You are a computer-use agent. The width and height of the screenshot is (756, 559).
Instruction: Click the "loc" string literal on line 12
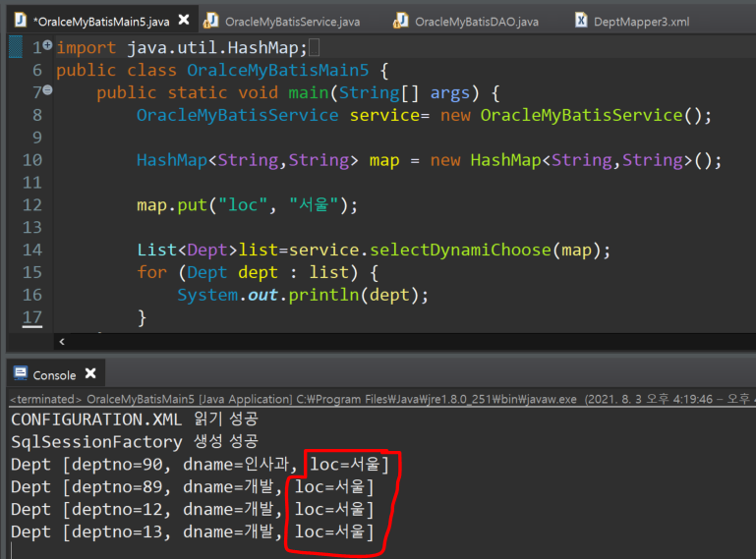tap(243, 205)
